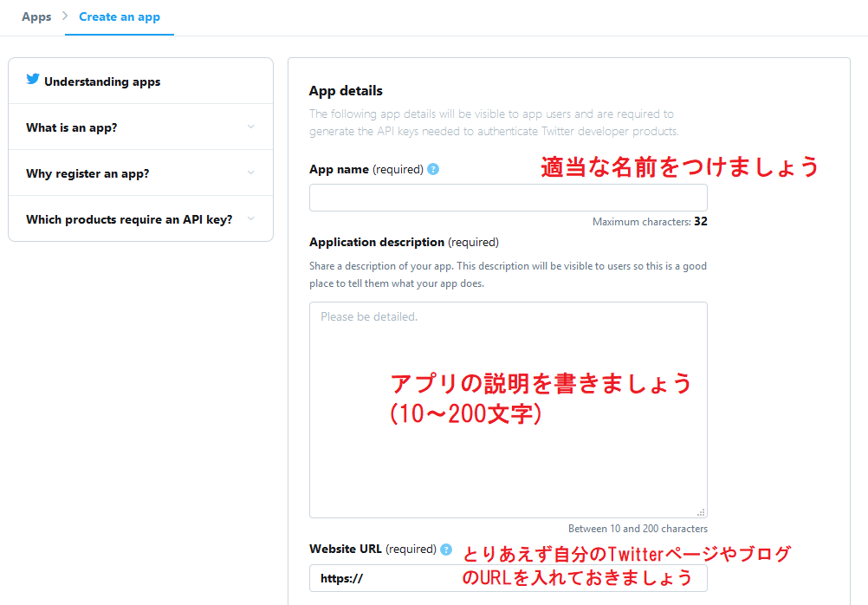Click the Maximum characters 32 label
The width and height of the screenshot is (868, 605).
(650, 221)
